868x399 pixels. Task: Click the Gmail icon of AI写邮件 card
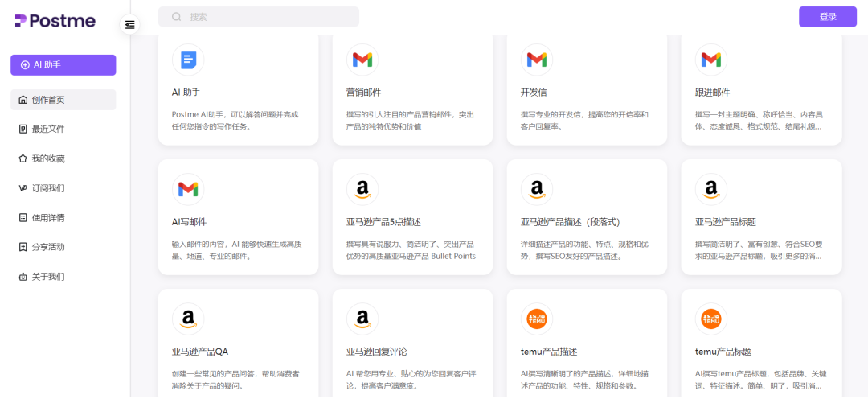pos(188,190)
